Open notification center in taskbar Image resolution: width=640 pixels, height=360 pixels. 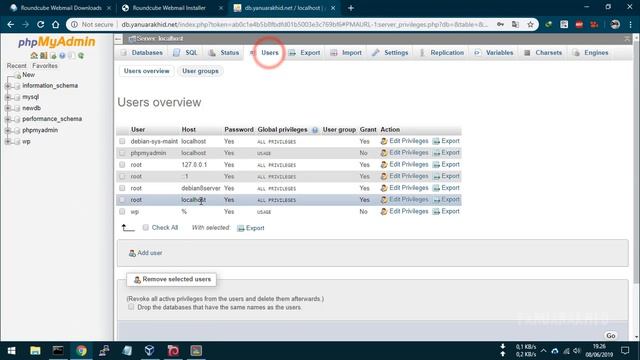625,351
